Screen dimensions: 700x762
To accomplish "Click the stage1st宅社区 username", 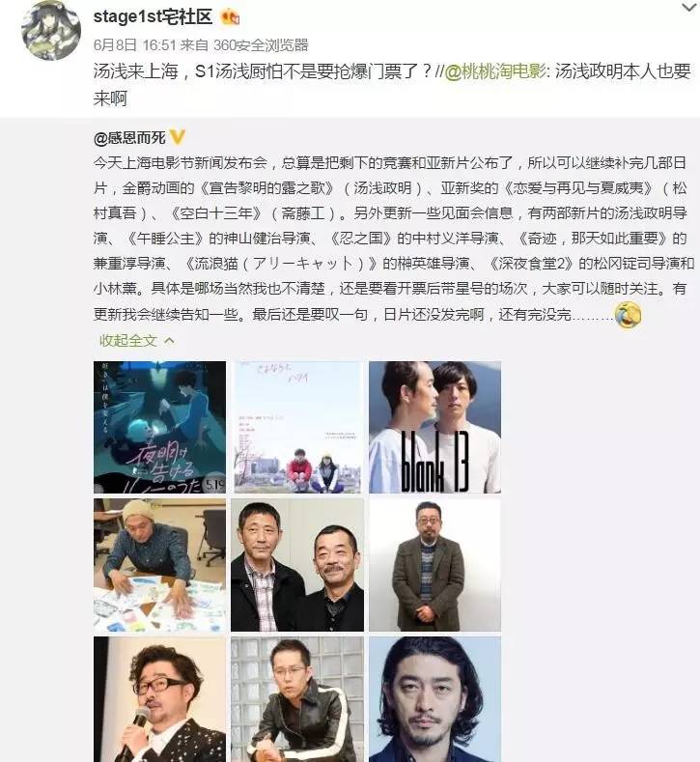I will click(153, 17).
